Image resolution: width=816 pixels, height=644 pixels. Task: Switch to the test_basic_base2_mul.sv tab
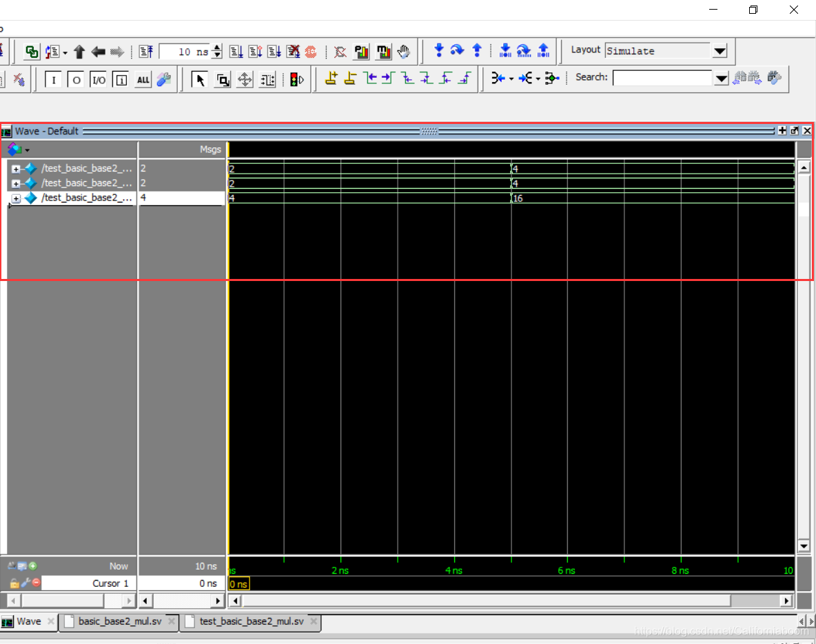click(252, 621)
